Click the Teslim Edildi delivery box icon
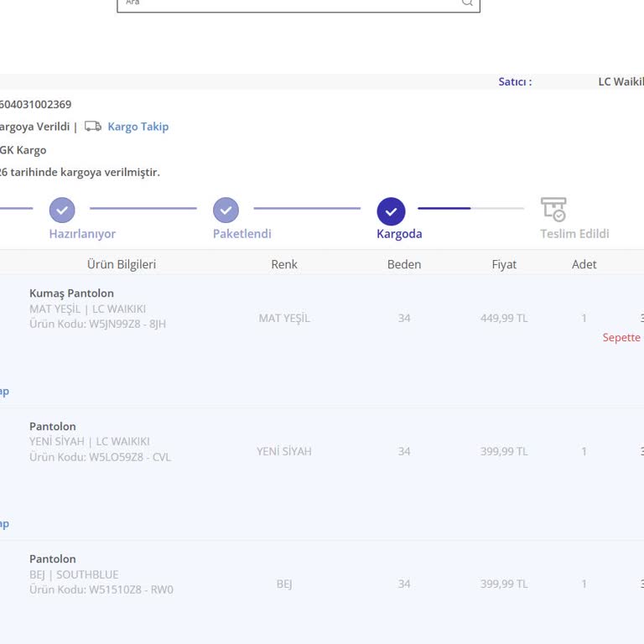The width and height of the screenshot is (644, 644). [x=553, y=209]
